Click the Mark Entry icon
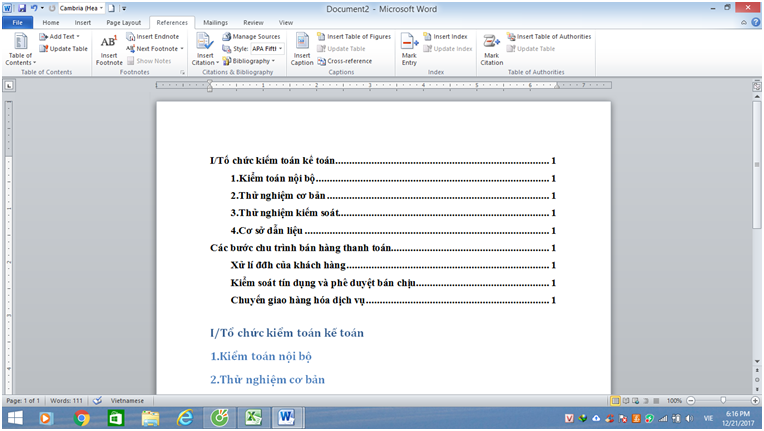The image size is (764, 431). pos(409,49)
